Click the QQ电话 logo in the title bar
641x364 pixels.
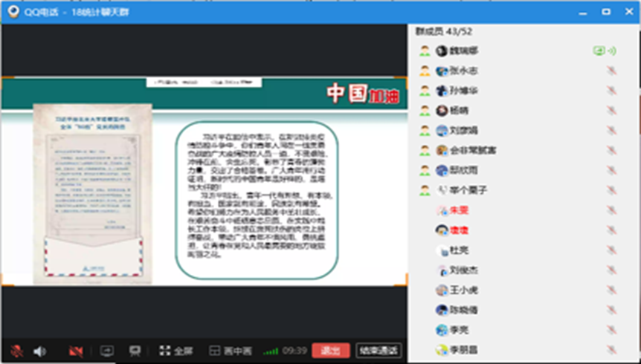tap(11, 11)
